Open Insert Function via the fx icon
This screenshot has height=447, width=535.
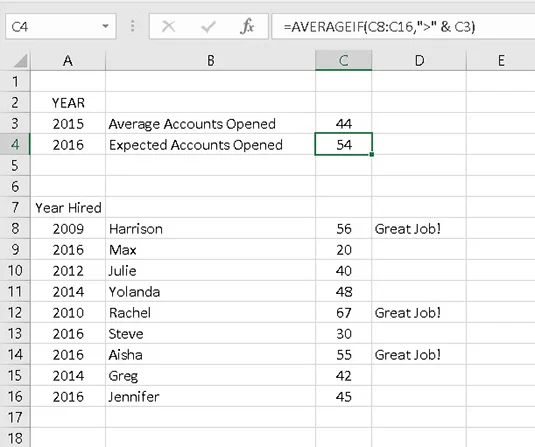tap(247, 26)
